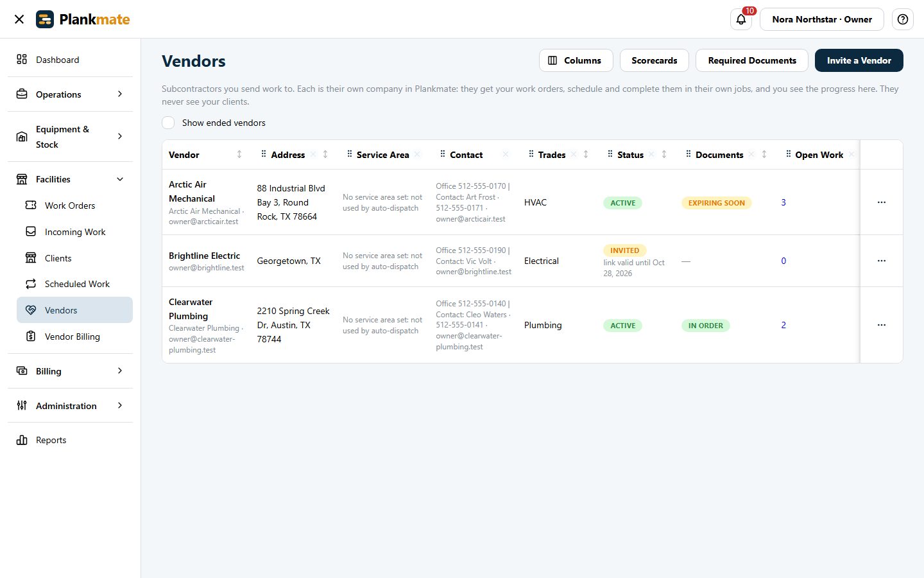Open Brightline Electric's 0 open work link
924x578 pixels.
[783, 261]
